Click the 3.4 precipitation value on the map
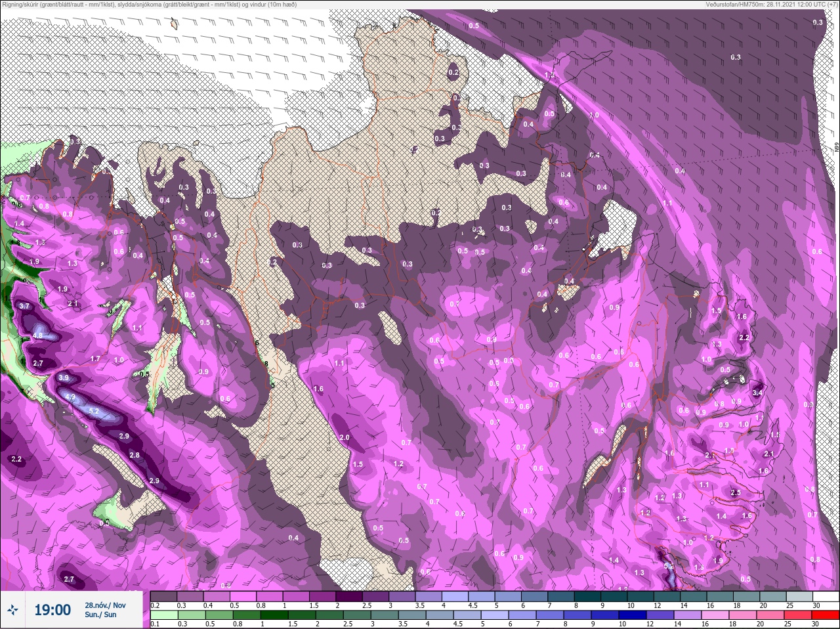Image resolution: width=840 pixels, height=629 pixels. coord(758,393)
